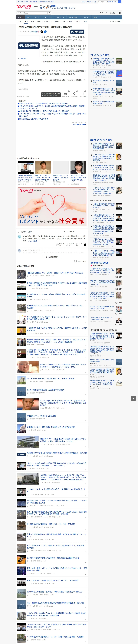Viewport: 138px width, 644px height.
Task: Share the article on X
Action: 42,32
